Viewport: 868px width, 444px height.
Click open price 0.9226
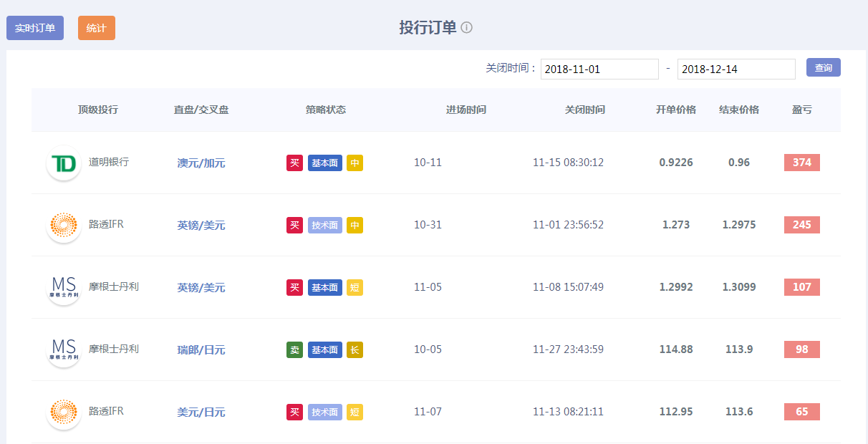tap(676, 163)
